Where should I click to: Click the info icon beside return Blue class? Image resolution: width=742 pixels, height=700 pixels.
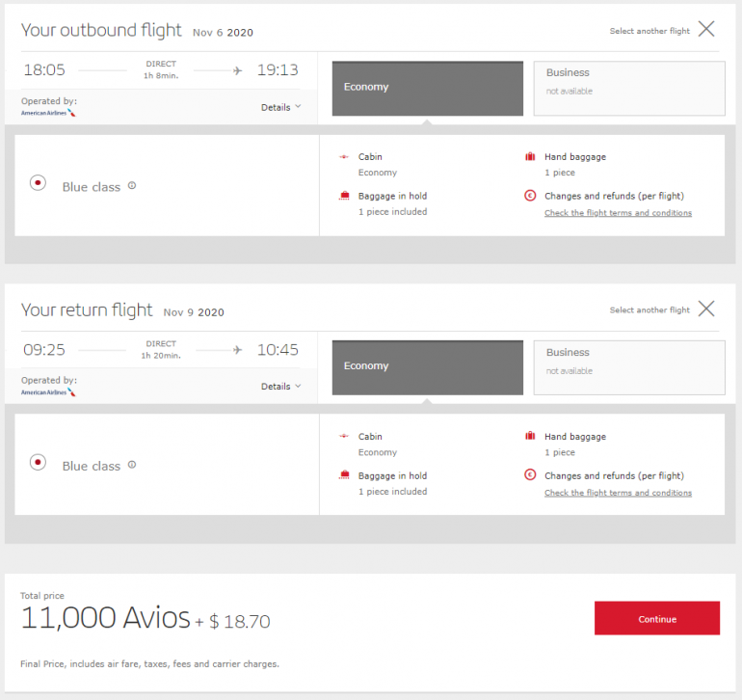(x=132, y=465)
